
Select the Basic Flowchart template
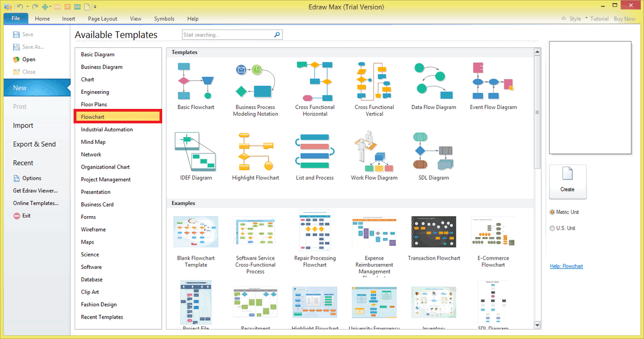(196, 86)
